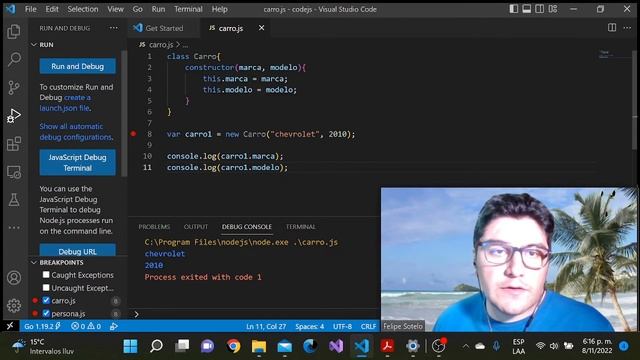
Task: Switch to the TERMINAL panel tab
Action: 301,227
